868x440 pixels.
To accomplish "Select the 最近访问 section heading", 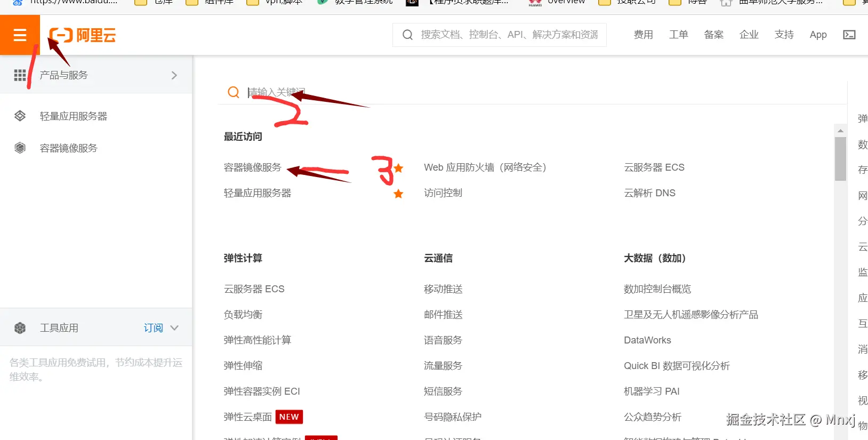I will 243,137.
